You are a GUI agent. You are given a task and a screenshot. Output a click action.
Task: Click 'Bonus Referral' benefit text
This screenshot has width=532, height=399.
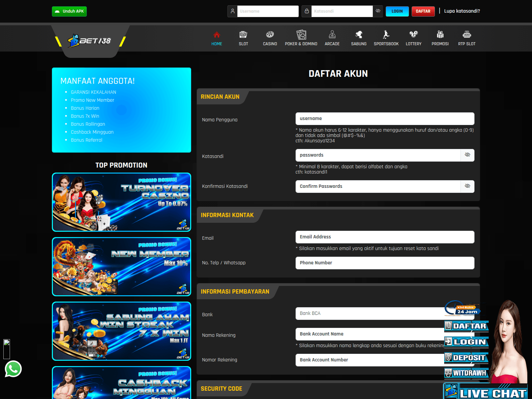click(86, 140)
